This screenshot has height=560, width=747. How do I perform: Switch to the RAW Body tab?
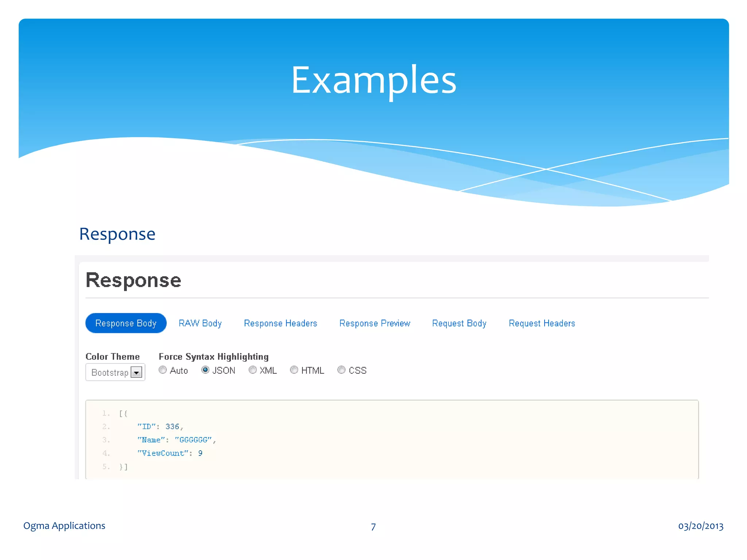tap(200, 323)
